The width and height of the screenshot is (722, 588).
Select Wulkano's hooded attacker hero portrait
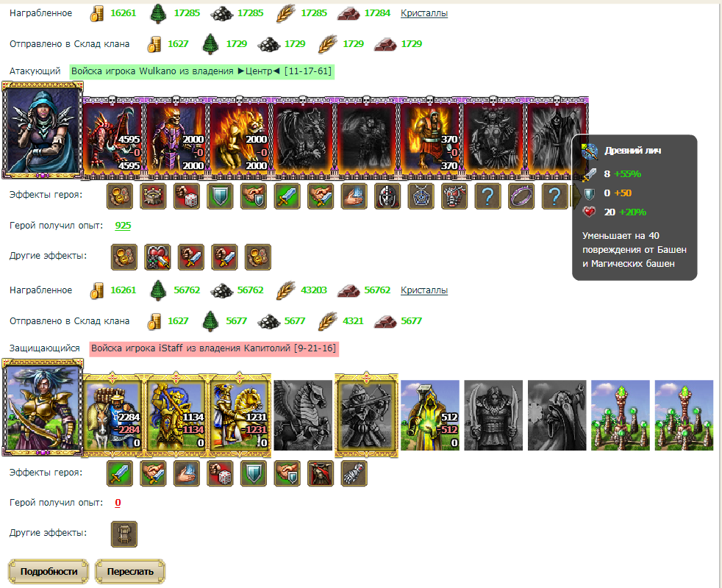(43, 130)
